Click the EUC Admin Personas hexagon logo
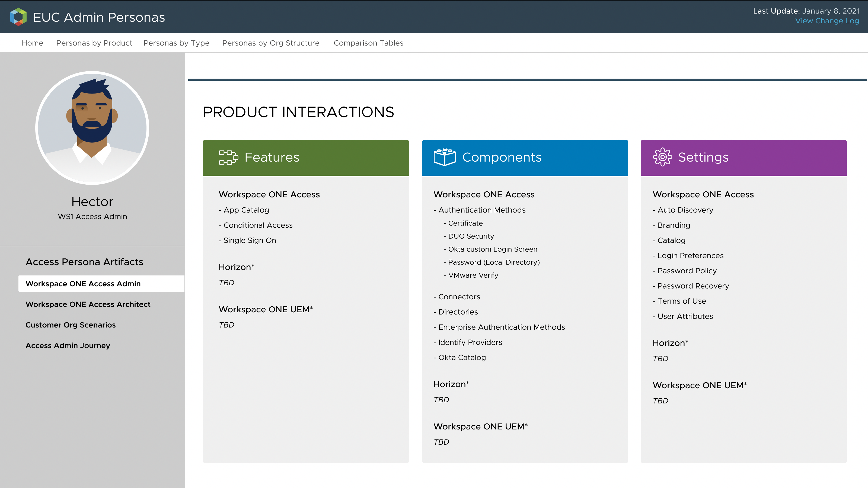Image resolution: width=868 pixels, height=488 pixels. pyautogui.click(x=18, y=17)
